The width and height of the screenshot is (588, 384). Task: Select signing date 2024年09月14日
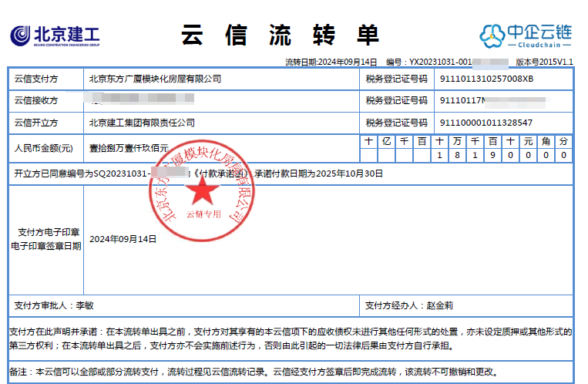click(123, 239)
